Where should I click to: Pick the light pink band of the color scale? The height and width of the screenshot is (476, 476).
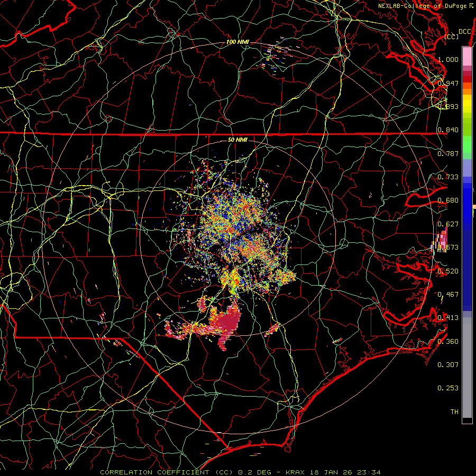pos(467,56)
